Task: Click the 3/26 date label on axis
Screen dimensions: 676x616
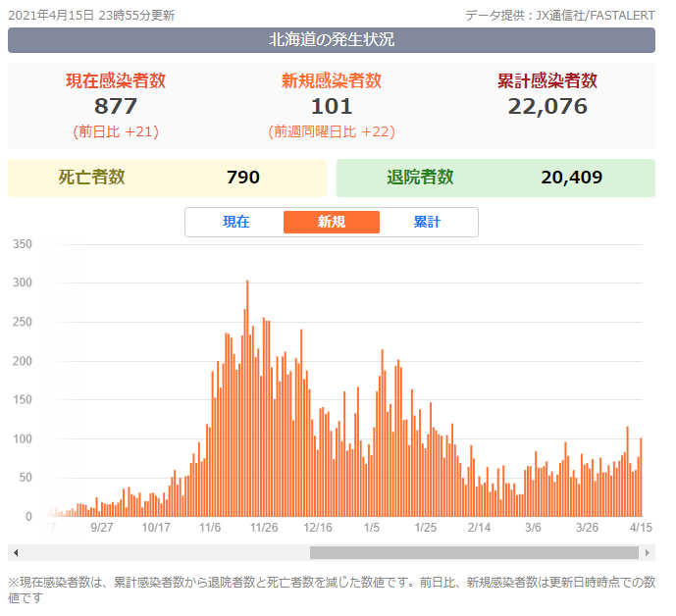Action: pyautogui.click(x=587, y=527)
